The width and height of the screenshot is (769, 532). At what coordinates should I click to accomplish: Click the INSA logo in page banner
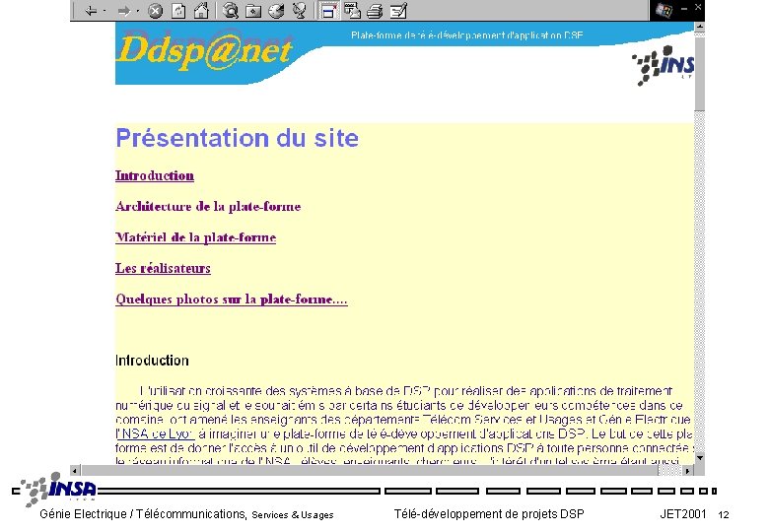point(663,66)
